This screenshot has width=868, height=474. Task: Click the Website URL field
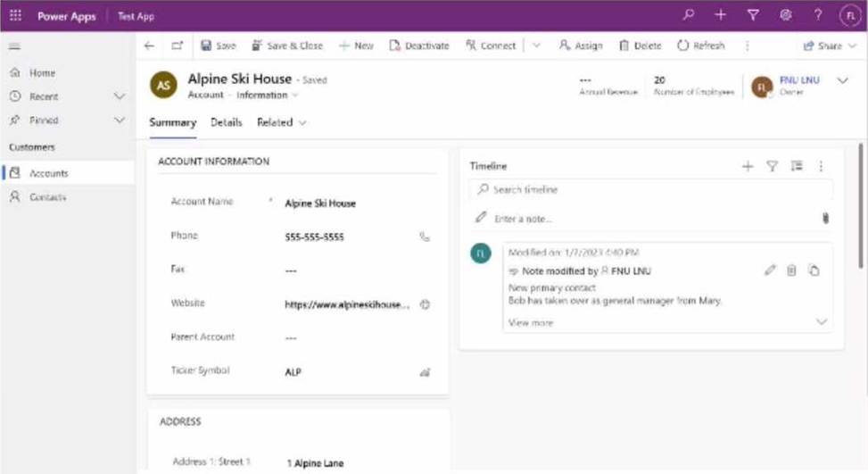[348, 304]
